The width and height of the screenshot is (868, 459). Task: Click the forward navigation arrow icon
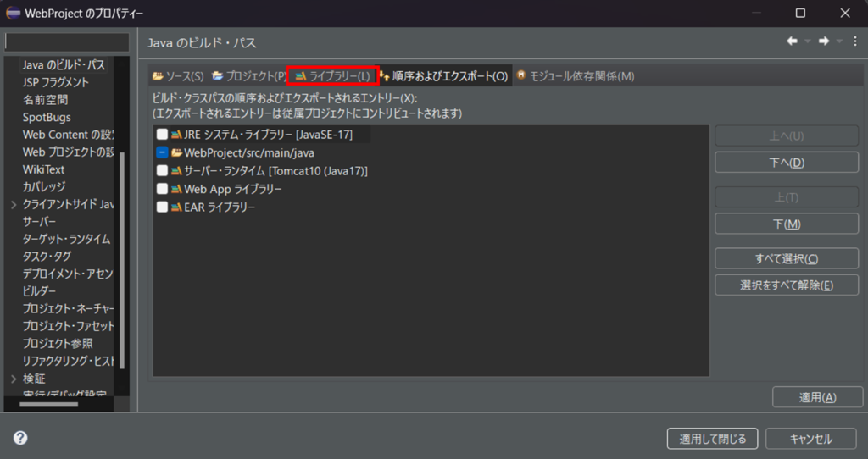click(823, 41)
